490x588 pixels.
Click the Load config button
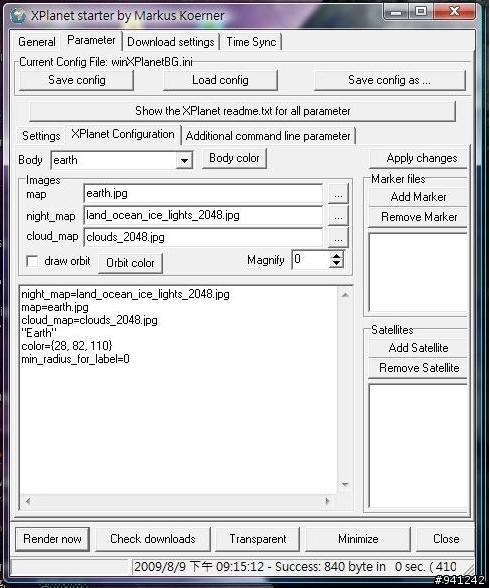tap(220, 80)
